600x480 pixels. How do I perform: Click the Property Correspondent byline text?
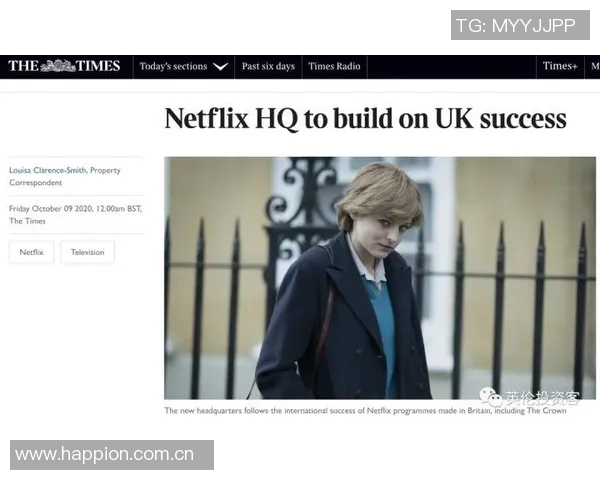(x=65, y=176)
